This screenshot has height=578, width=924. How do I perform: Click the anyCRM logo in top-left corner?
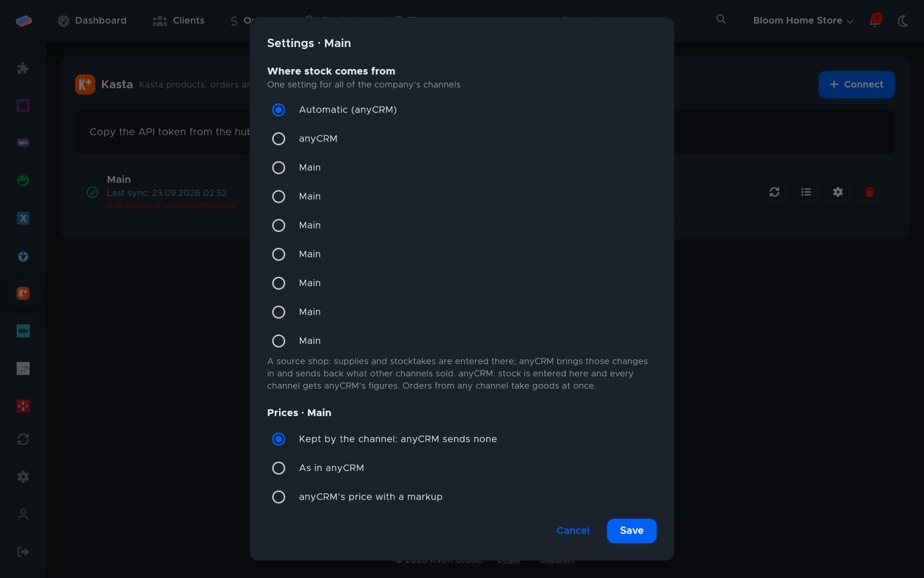[24, 21]
